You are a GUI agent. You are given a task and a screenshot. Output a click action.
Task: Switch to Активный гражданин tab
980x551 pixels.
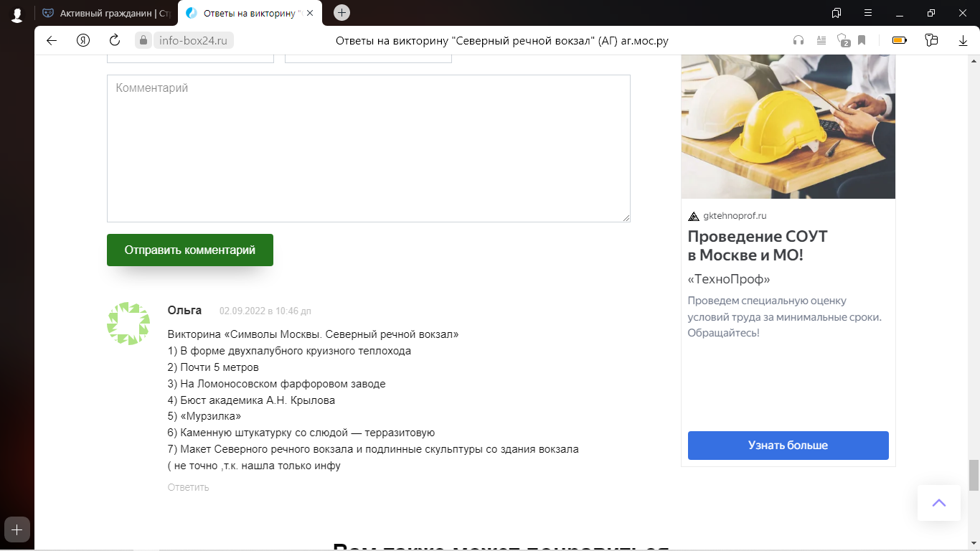tap(106, 13)
